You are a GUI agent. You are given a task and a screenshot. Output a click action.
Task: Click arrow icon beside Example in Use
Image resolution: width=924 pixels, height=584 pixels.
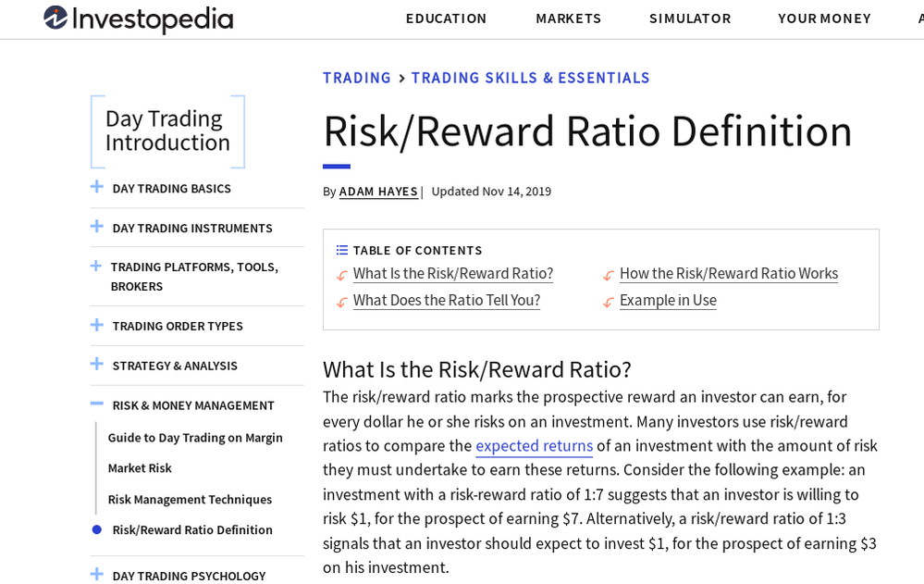click(x=609, y=303)
